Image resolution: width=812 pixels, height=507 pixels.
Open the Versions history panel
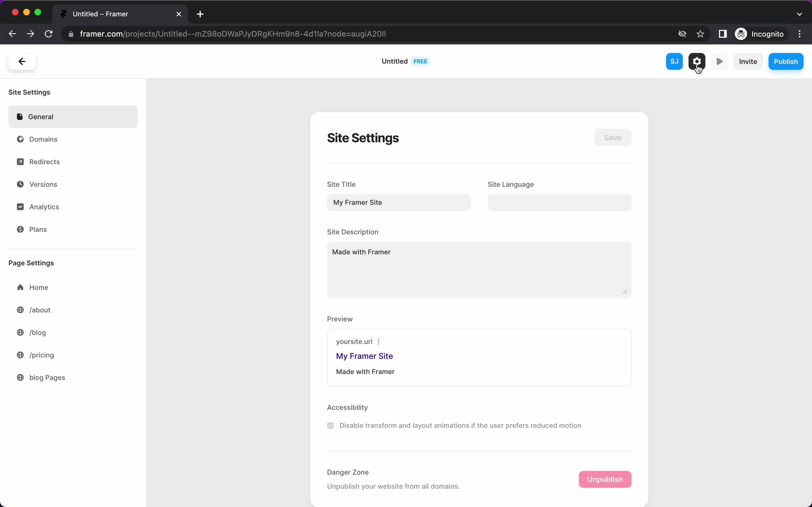43,184
